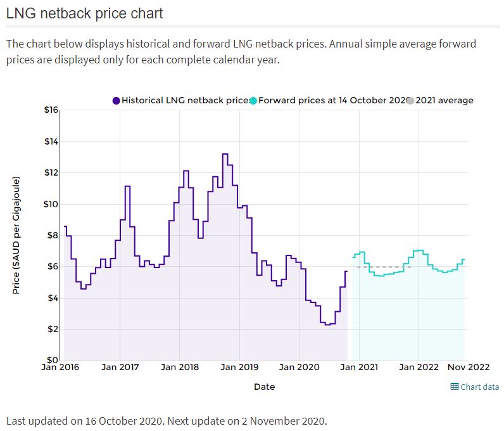Click the Date axis title
Screen dimensions: 504x431
(265, 387)
